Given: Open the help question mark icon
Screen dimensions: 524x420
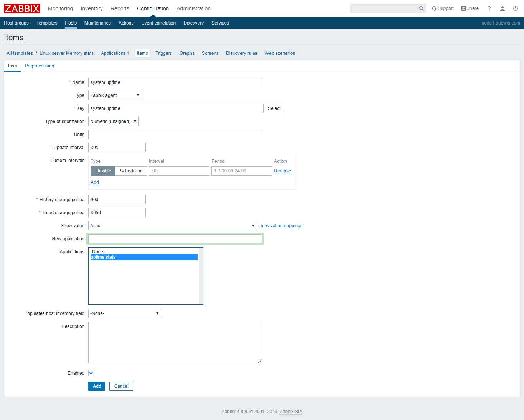Looking at the screenshot, I should (x=489, y=8).
